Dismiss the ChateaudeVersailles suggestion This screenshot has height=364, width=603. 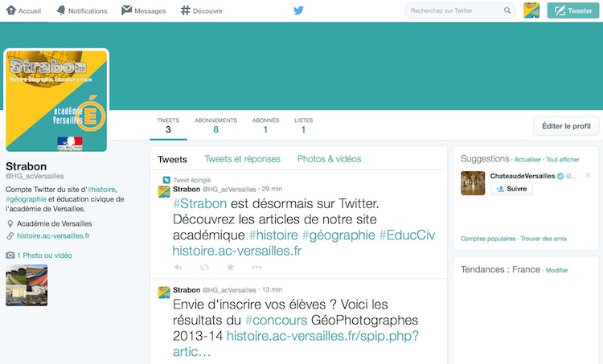point(588,175)
